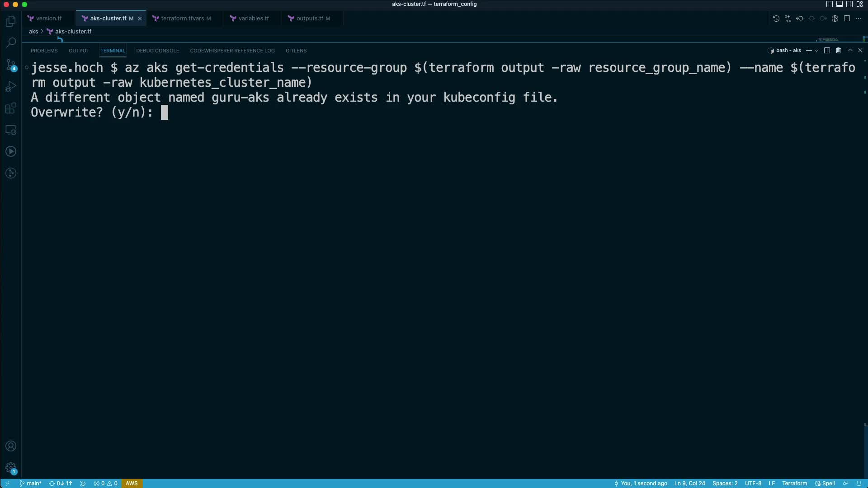Open the Run and Debug view
Screen dimensions: 868x488
(11, 86)
